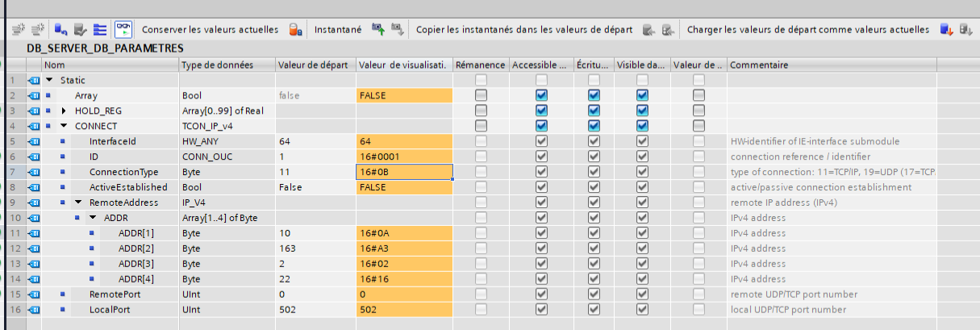This screenshot has height=330, width=980.
Task: Toggle the Visible checkbox on the CONNECT row
Action: pos(642,126)
